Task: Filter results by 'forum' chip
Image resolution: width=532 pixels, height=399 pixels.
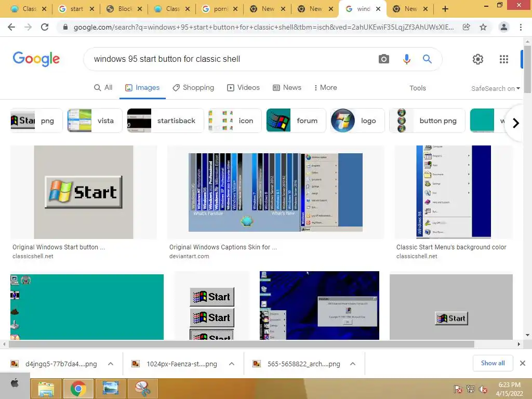Action: pyautogui.click(x=296, y=121)
